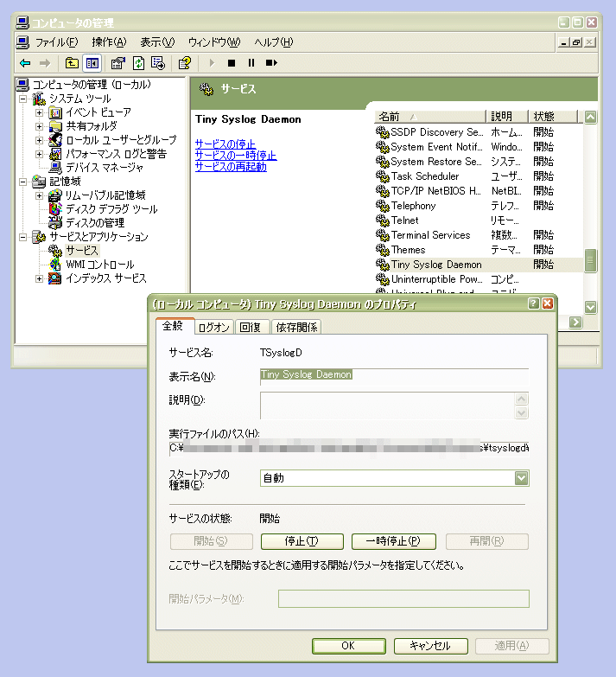Screen dimensions: 616x677
Task: Click the Export list toolbar icon
Action: (158, 63)
